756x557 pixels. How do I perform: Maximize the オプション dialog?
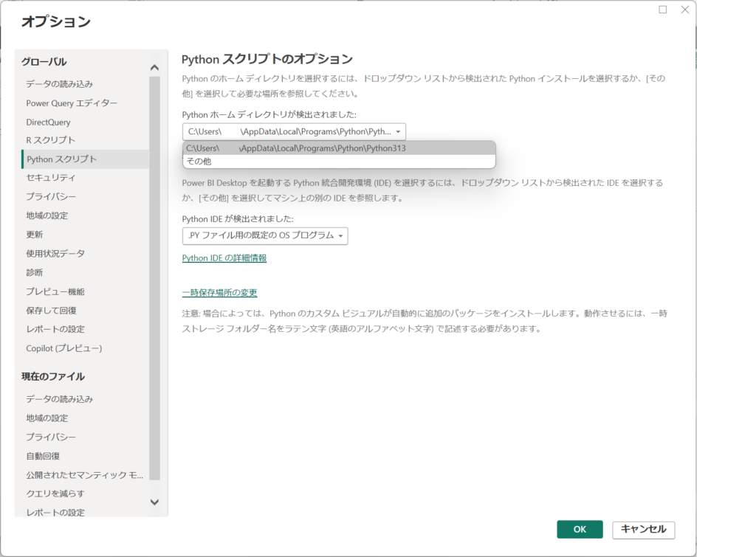click(663, 10)
